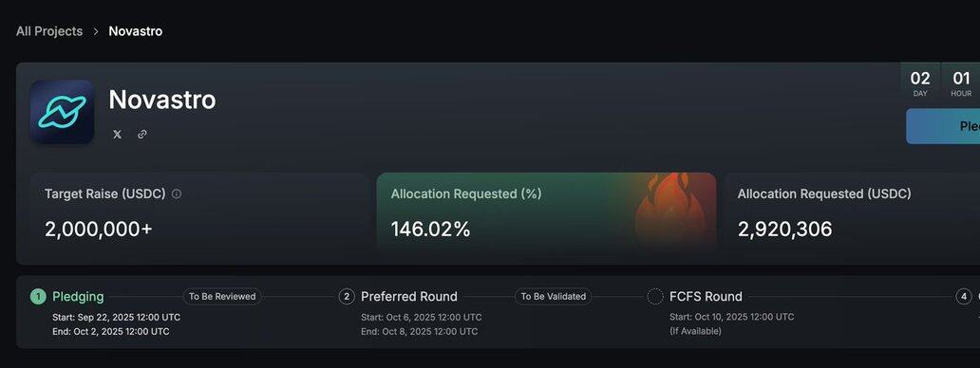The height and width of the screenshot is (368, 980).
Task: Open the FCFS Round stage label
Action: pos(706,297)
